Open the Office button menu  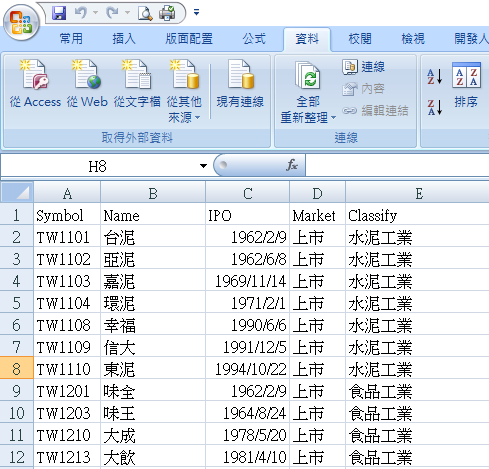(x=22, y=23)
